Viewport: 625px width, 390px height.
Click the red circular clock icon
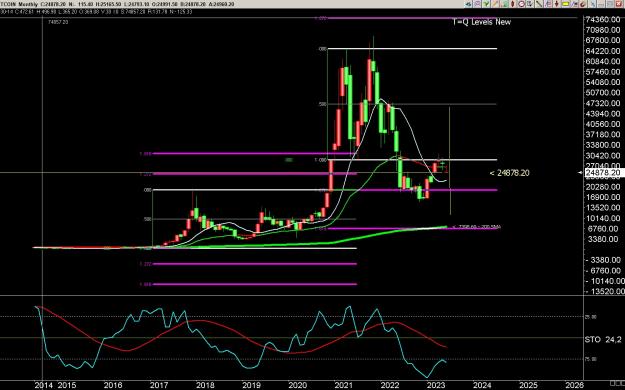click(521, 4)
